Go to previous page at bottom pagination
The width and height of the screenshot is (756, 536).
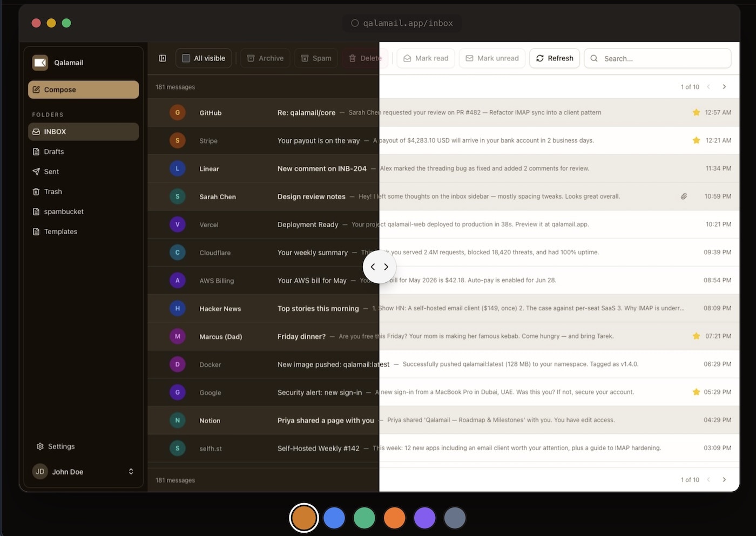coord(708,479)
